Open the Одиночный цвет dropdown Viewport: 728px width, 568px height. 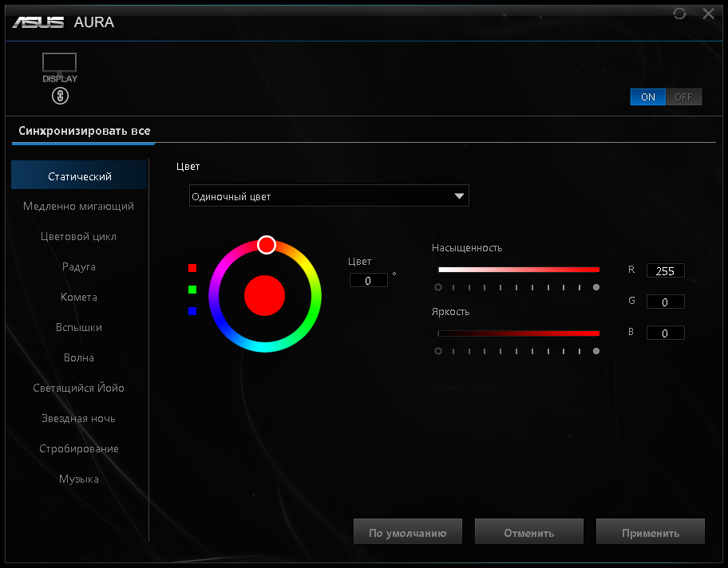coord(329,195)
